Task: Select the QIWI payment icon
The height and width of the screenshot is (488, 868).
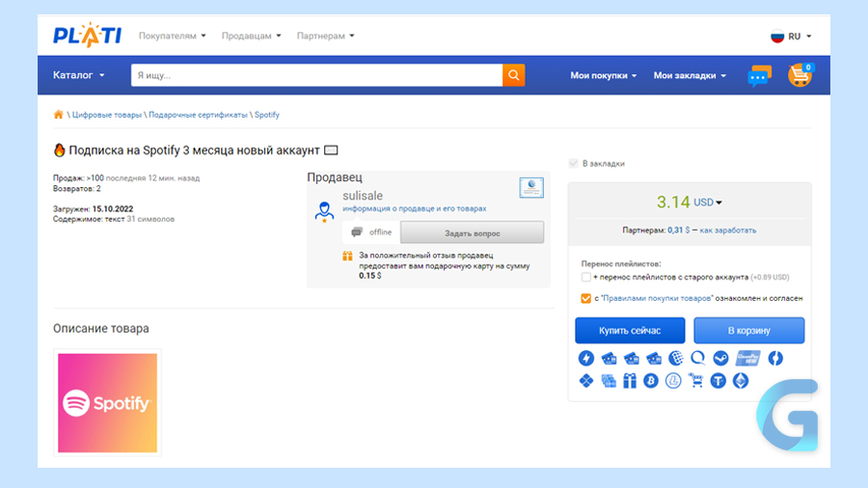Action: (698, 359)
